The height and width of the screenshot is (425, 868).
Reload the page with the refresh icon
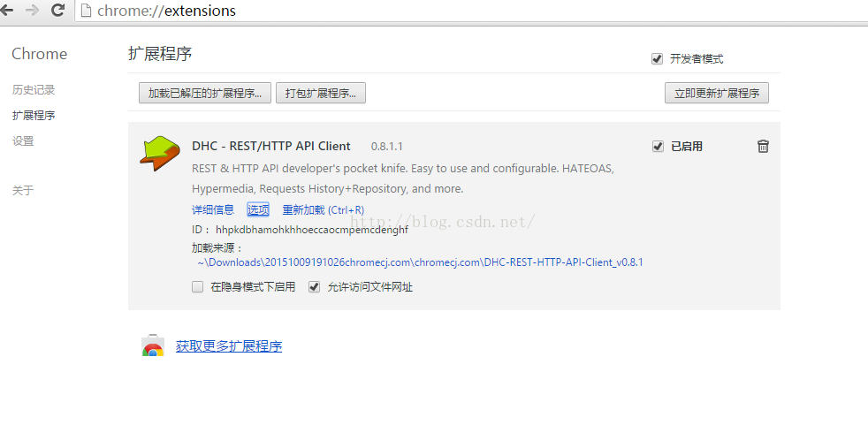click(x=57, y=10)
